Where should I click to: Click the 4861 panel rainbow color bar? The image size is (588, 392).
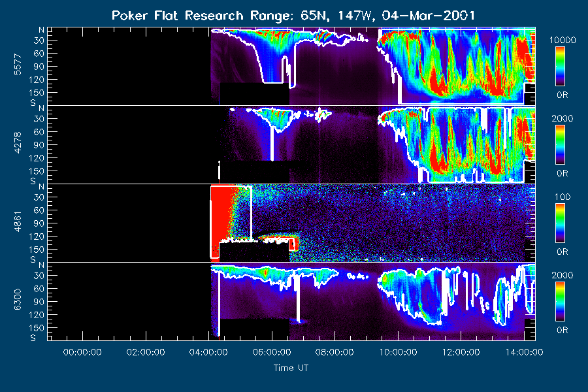pos(561,223)
